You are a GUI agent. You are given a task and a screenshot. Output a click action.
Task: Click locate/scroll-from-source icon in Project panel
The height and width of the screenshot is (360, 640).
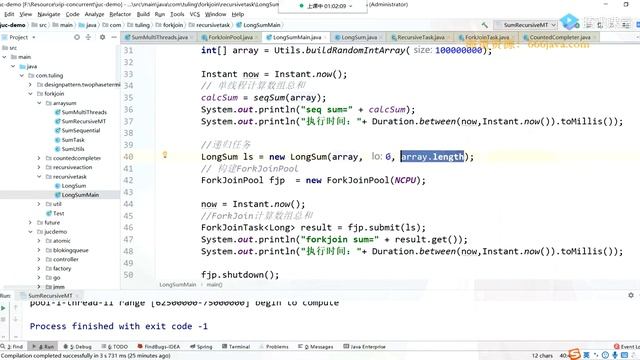77,37
